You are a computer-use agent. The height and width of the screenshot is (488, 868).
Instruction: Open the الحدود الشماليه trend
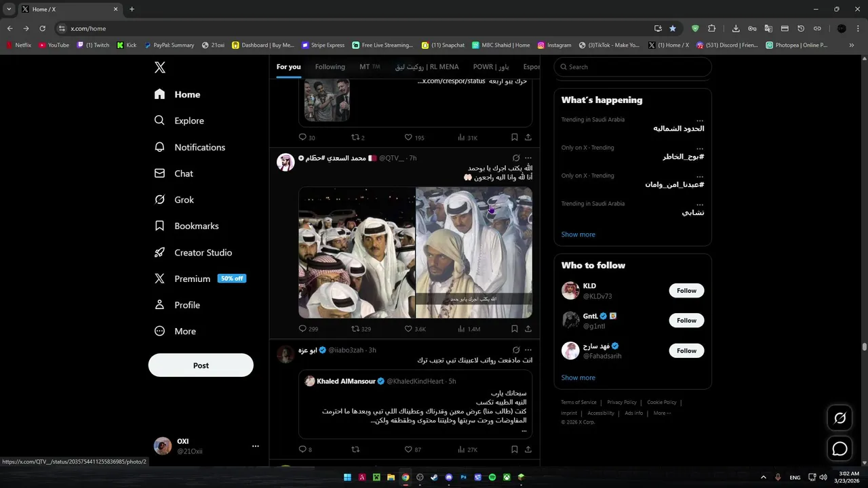pyautogui.click(x=678, y=129)
